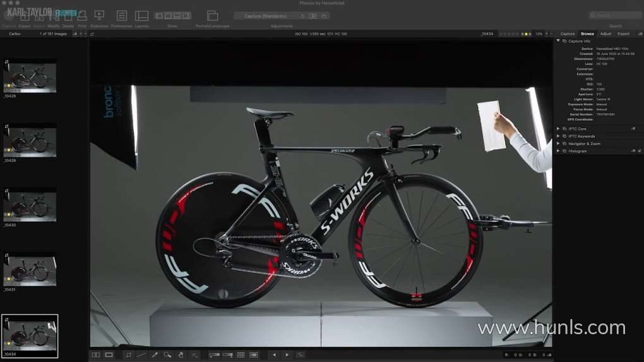The height and width of the screenshot is (362, 644).
Task: Collapse the Capture Info section
Action: click(x=558, y=41)
